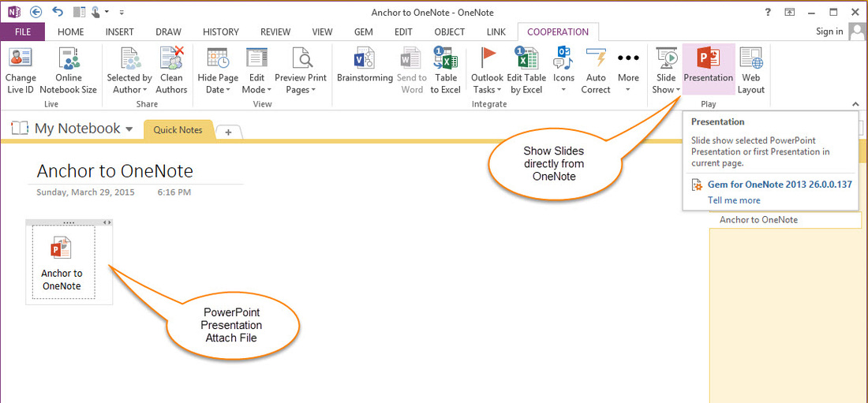Click Edit Table by Excel icon
The width and height of the screenshot is (868, 403).
click(526, 58)
